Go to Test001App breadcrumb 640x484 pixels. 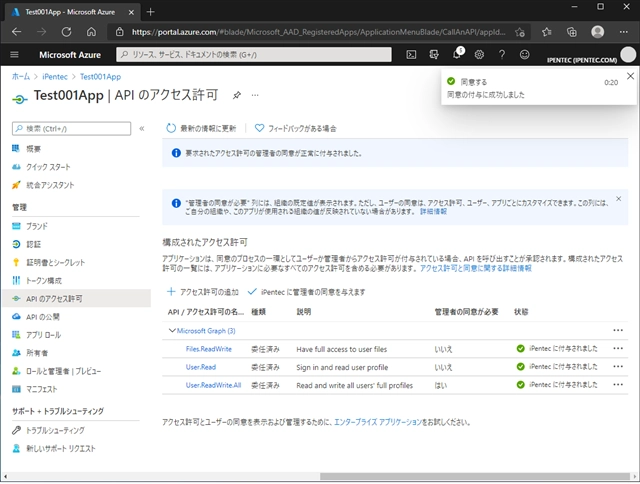[100, 76]
